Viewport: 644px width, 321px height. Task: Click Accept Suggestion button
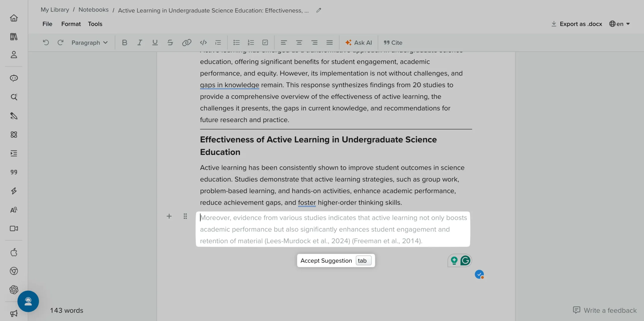[x=336, y=261]
